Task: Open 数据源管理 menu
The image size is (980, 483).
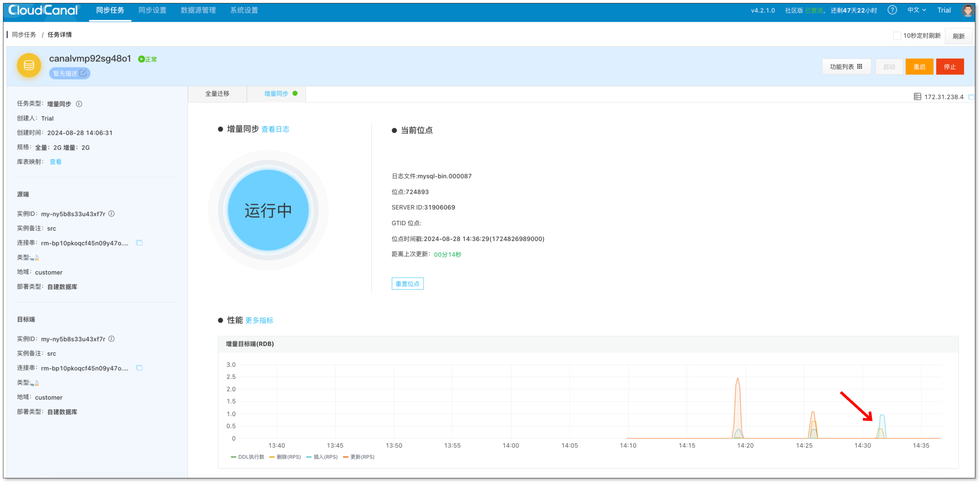Action: click(198, 10)
